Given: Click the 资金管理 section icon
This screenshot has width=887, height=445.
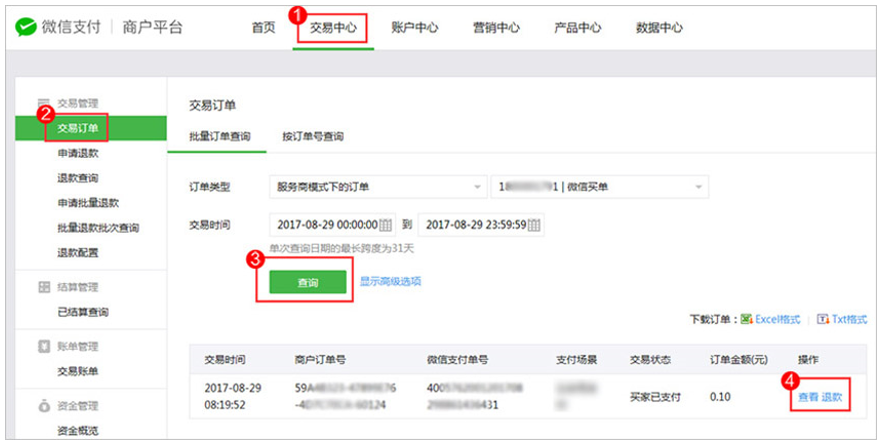Looking at the screenshot, I should point(44,406).
